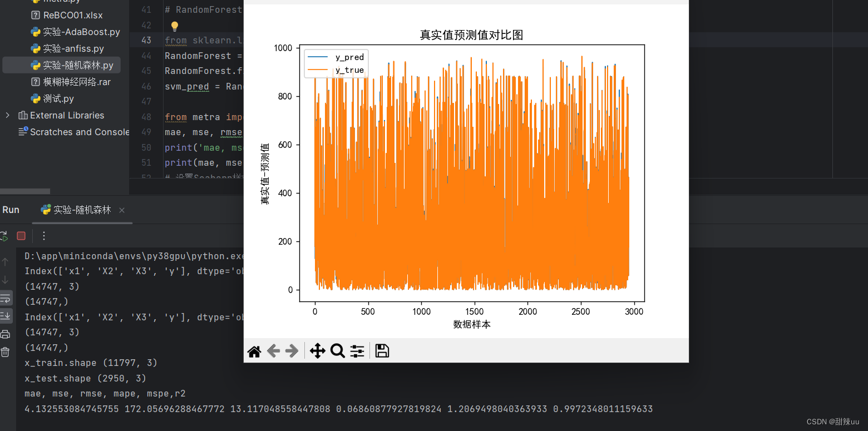Reset the plot view with the Home icon

[x=254, y=350]
